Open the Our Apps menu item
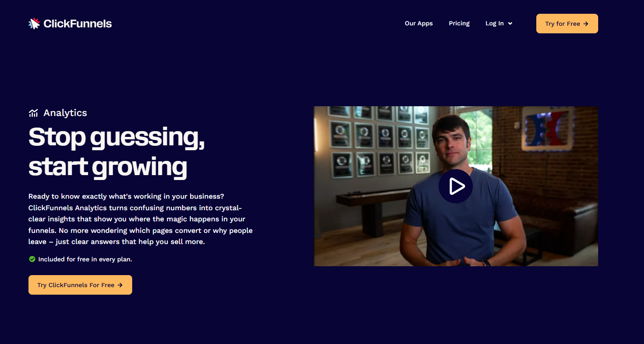 (x=418, y=24)
